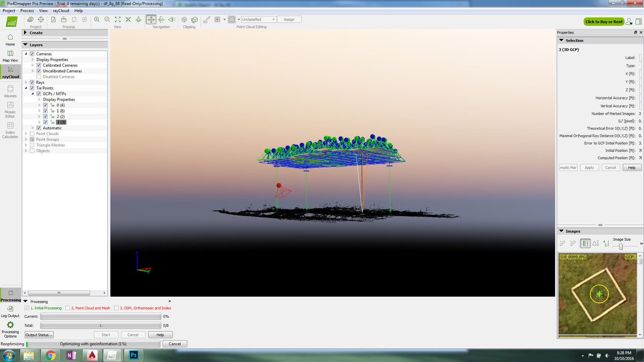This screenshot has width=644, height=362.
Task: Sort images alphabetically with A-Z icon
Action: click(x=606, y=243)
